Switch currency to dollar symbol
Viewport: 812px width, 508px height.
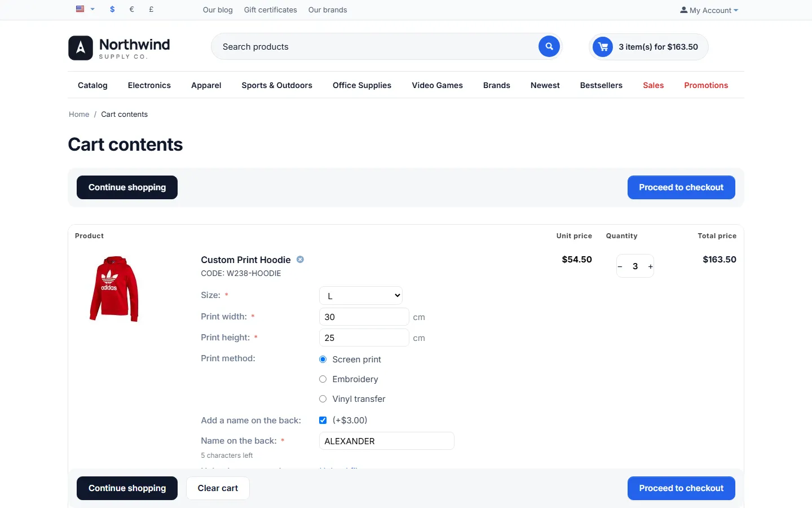tap(112, 10)
